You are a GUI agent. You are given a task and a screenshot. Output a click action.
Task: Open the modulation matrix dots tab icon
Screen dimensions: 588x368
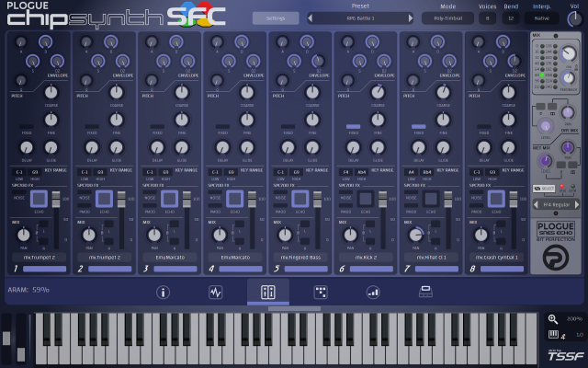click(x=321, y=293)
